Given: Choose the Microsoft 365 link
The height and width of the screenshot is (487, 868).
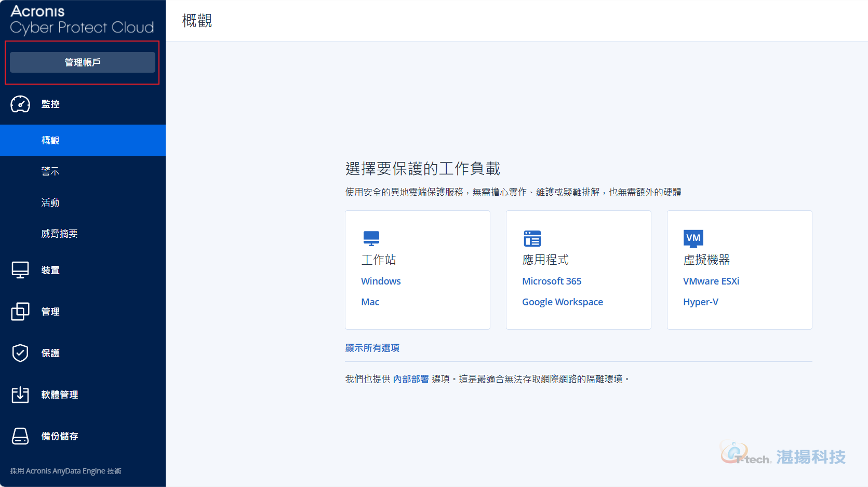Looking at the screenshot, I should tap(552, 281).
